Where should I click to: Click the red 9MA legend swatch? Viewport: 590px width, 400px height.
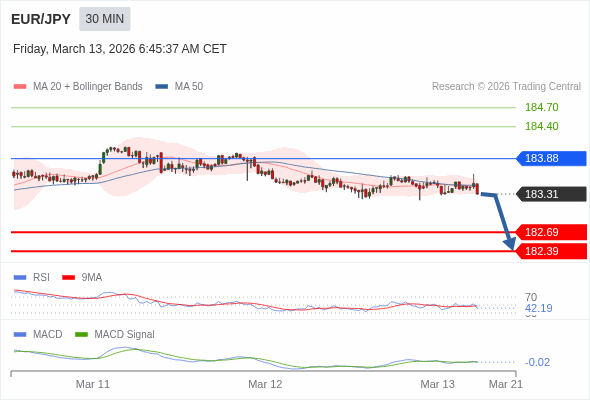coord(68,278)
